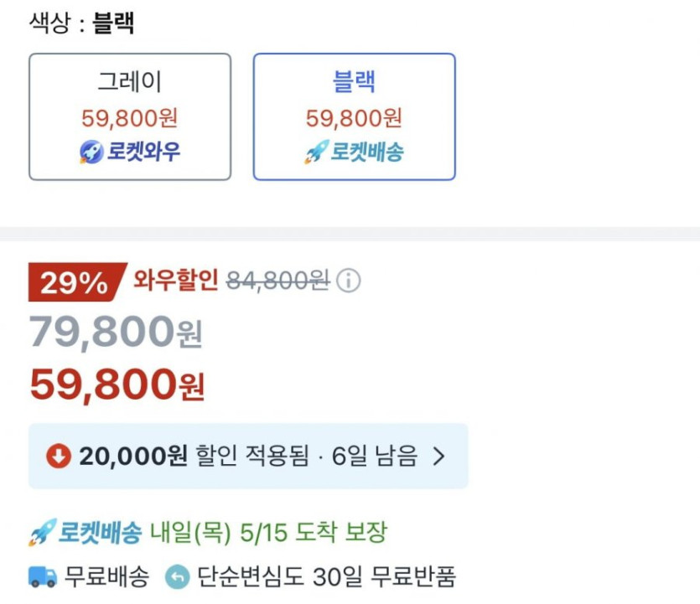700x604 pixels.
Task: Click the 29% discount badge
Action: pyautogui.click(x=73, y=283)
